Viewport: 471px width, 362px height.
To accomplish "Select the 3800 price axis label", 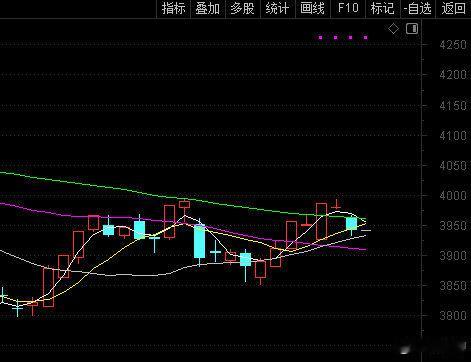I will (x=453, y=315).
